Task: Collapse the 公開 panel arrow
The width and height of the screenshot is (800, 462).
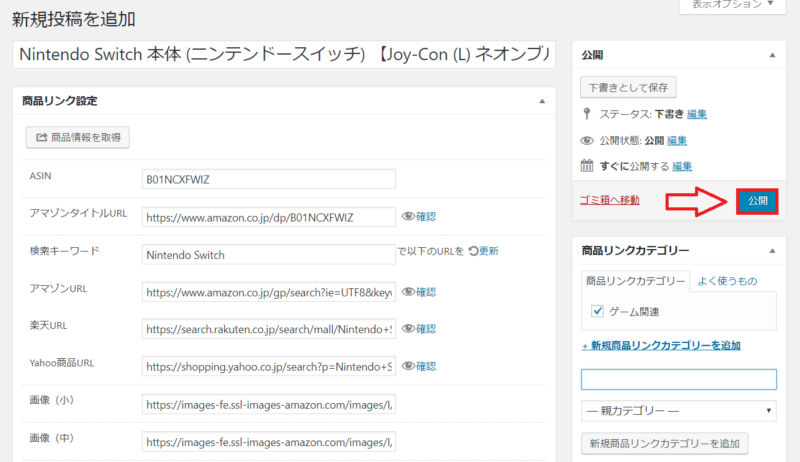Action: [772, 55]
